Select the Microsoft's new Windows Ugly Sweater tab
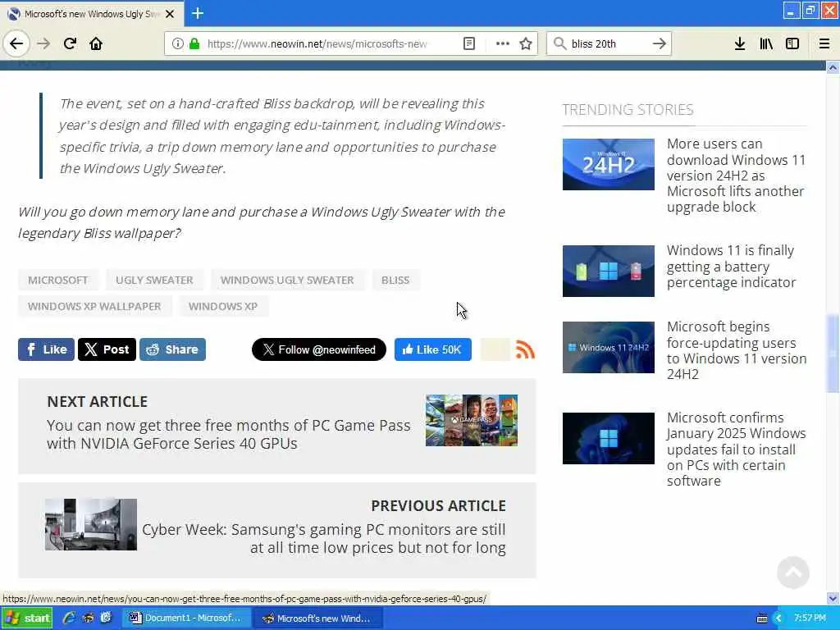Viewport: 840px width, 630px height. (92, 14)
